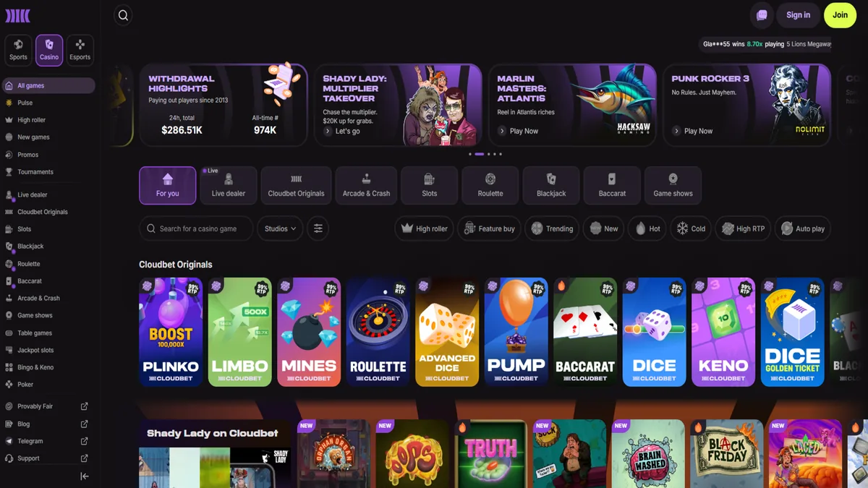Click the Search for a casino game field
The width and height of the screenshot is (868, 488).
[x=196, y=228]
